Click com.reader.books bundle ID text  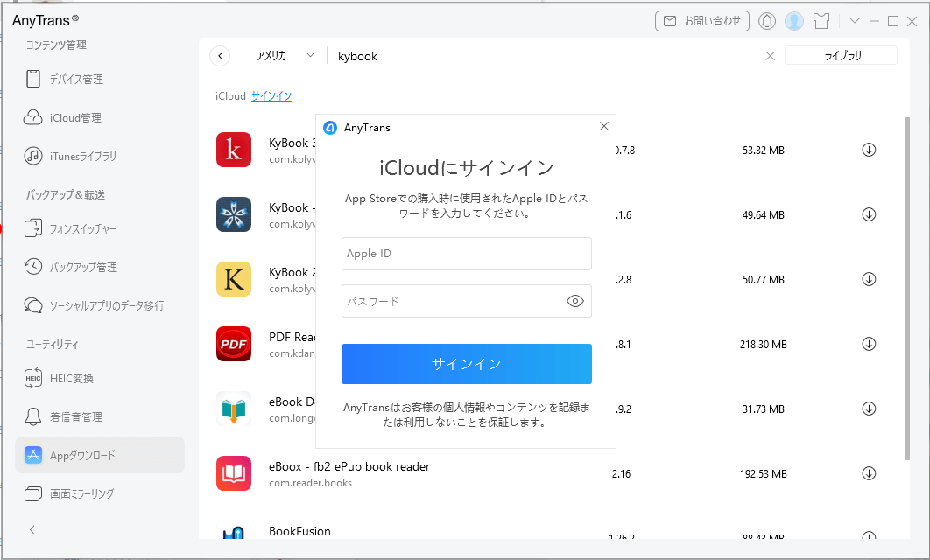310,483
